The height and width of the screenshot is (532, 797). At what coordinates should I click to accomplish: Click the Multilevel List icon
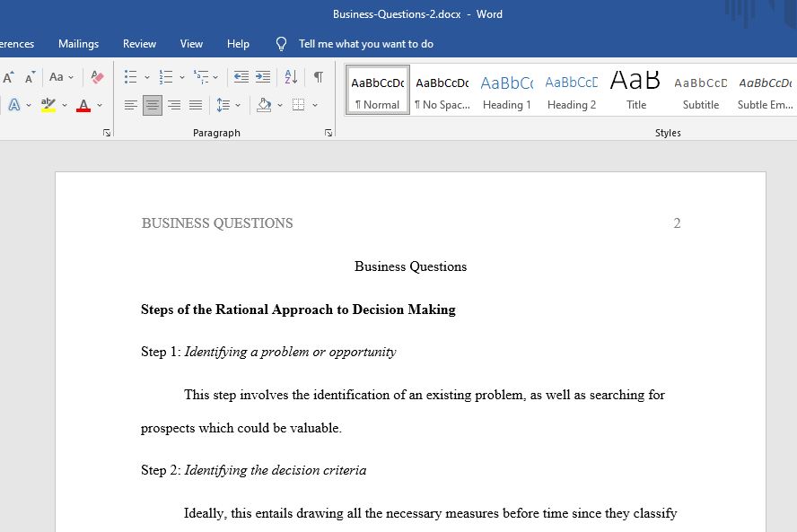pyautogui.click(x=201, y=77)
